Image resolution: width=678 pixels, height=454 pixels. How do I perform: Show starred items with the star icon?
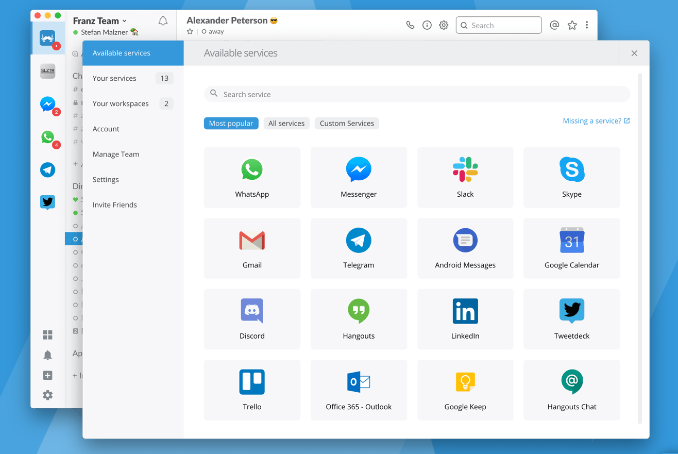(572, 25)
